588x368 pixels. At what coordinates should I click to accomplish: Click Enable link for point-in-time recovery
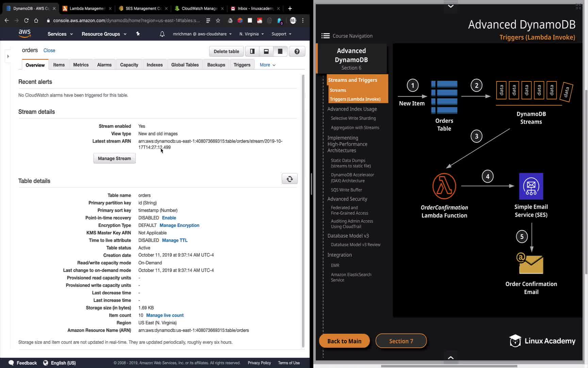[169, 218]
